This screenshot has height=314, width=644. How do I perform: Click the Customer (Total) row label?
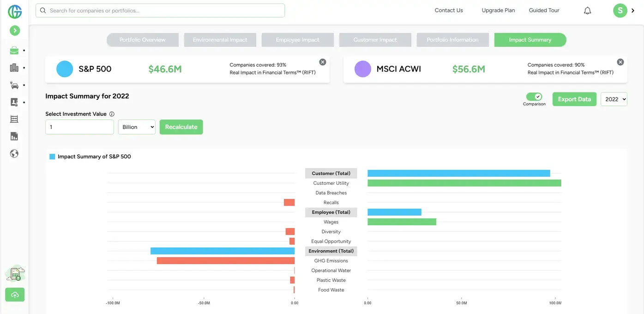click(331, 174)
